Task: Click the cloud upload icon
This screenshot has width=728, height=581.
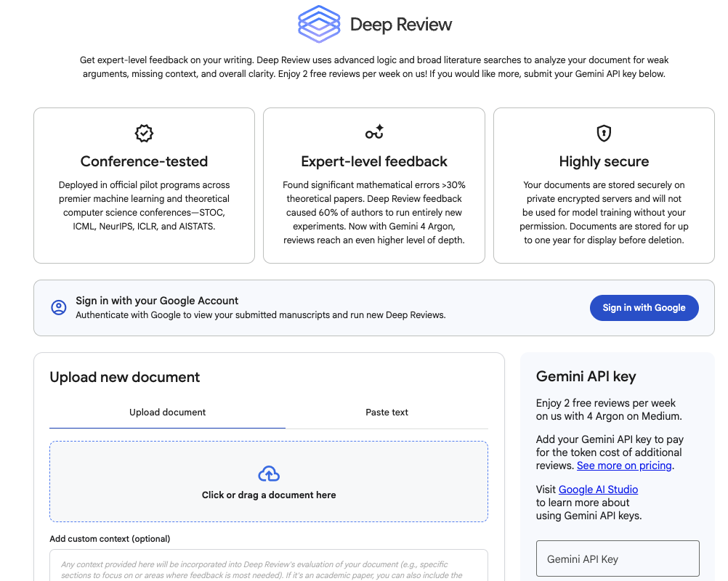Action: pyautogui.click(x=269, y=474)
